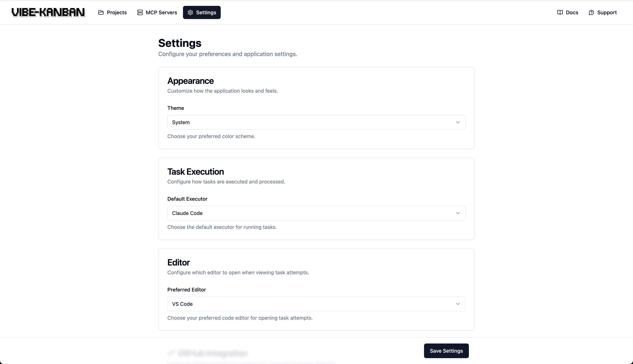
Task: Open the Docs link
Action: 572,12
